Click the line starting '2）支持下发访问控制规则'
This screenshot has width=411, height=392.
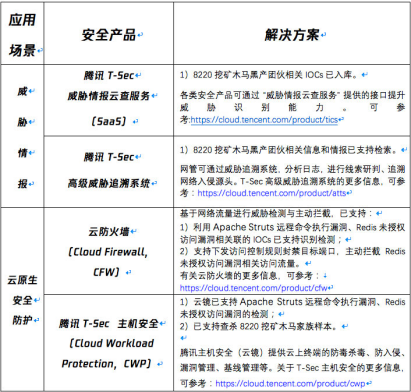point(292,251)
